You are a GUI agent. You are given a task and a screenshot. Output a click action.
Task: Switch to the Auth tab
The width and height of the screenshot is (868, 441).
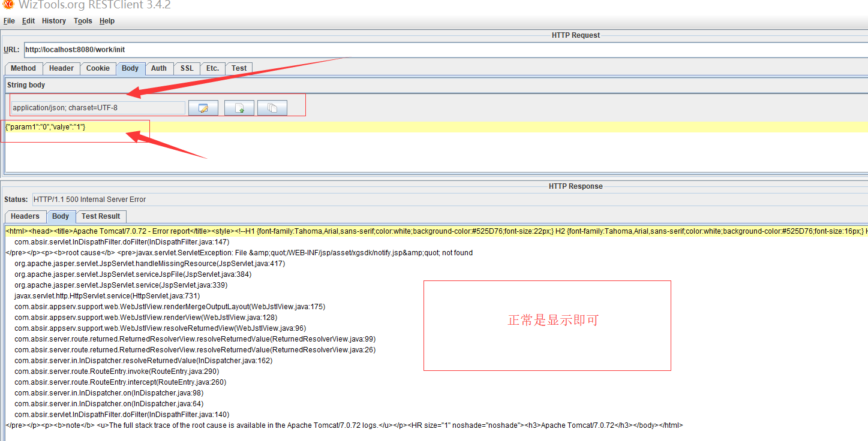click(159, 68)
